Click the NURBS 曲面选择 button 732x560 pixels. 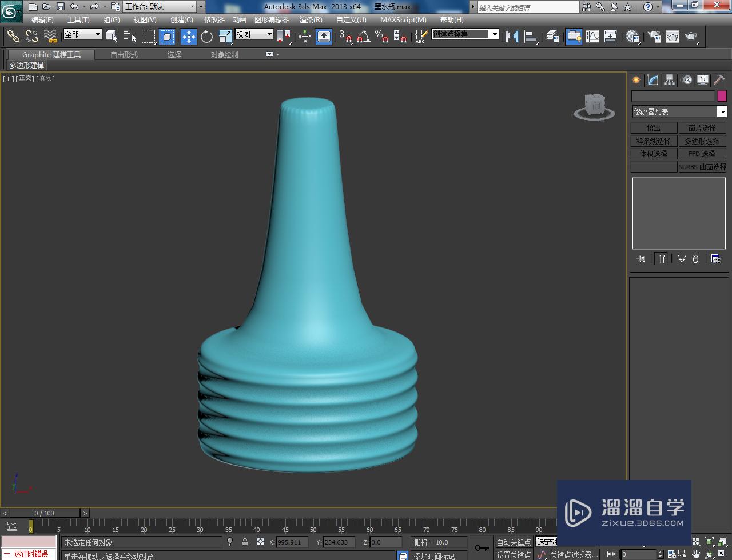[x=702, y=167]
